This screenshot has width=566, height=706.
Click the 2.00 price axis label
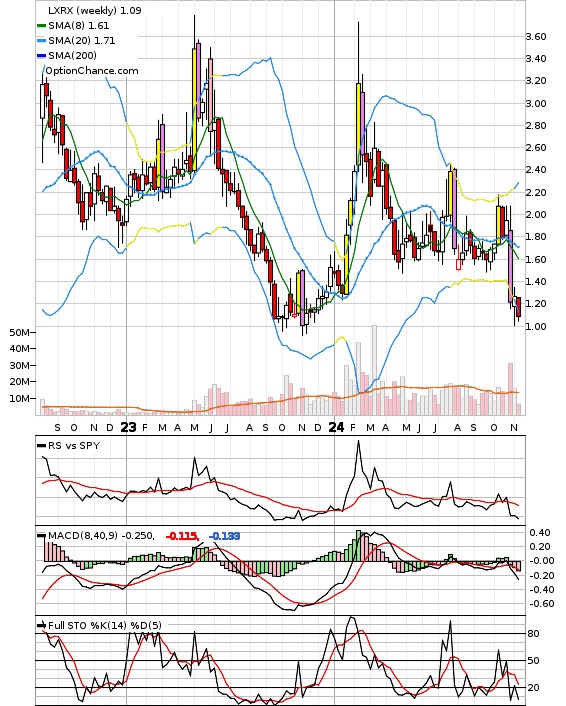click(x=536, y=215)
